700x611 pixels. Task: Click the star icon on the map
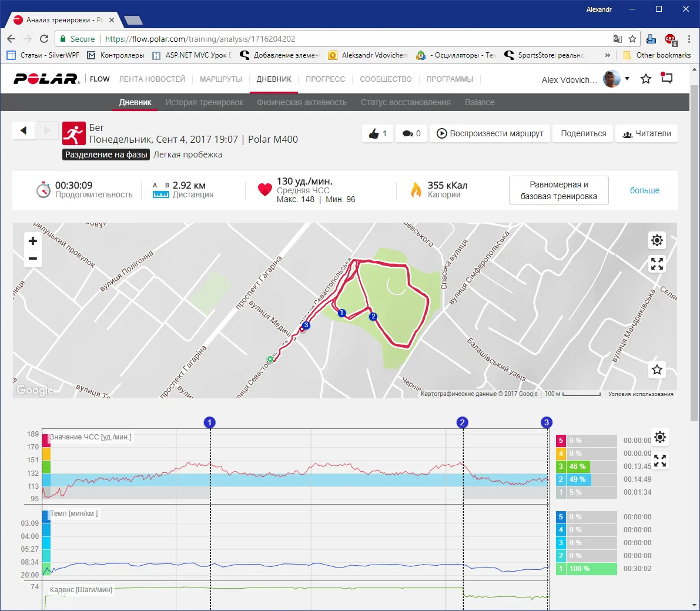657,370
